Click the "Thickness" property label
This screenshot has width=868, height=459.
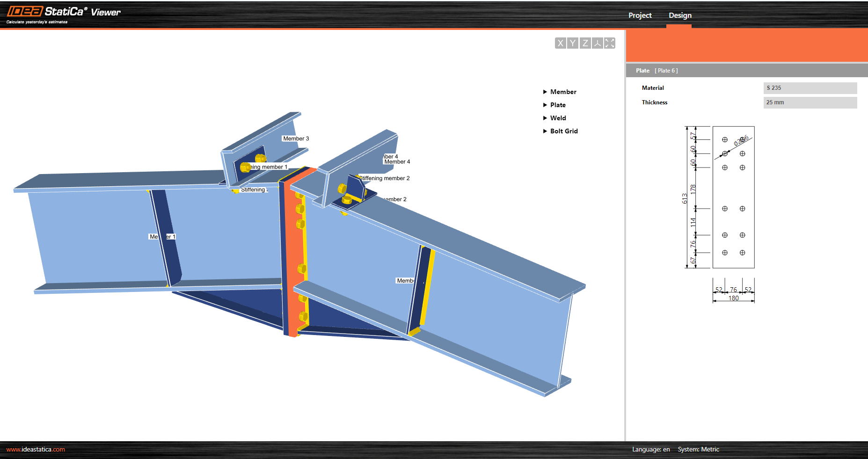tap(654, 102)
